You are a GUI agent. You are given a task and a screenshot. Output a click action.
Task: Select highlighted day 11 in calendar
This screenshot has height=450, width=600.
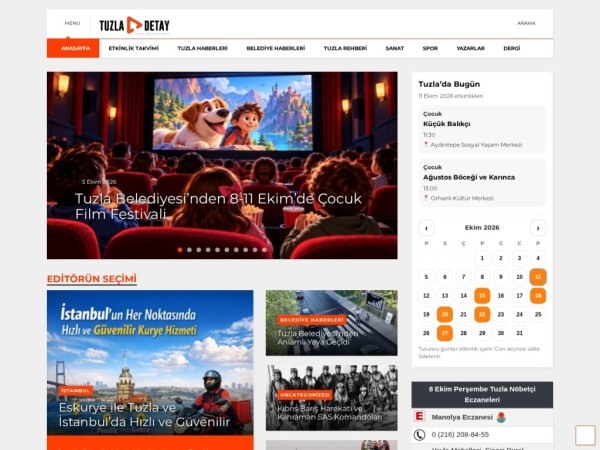(x=538, y=277)
